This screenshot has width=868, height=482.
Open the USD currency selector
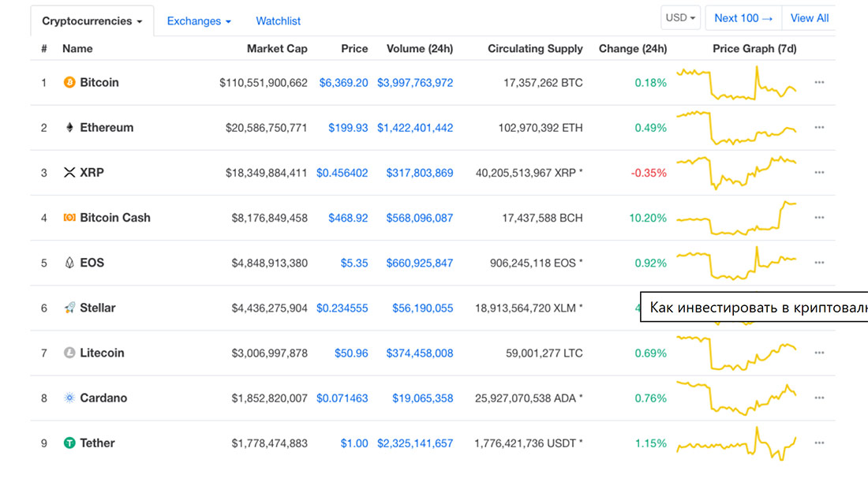[680, 17]
